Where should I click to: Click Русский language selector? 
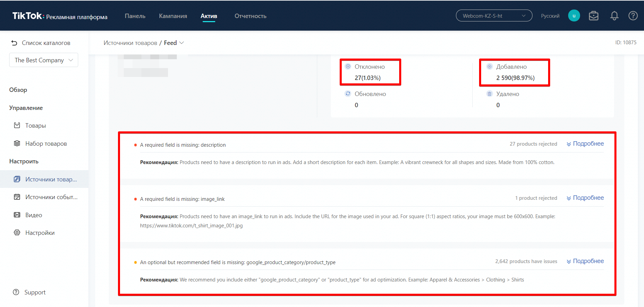(x=550, y=16)
